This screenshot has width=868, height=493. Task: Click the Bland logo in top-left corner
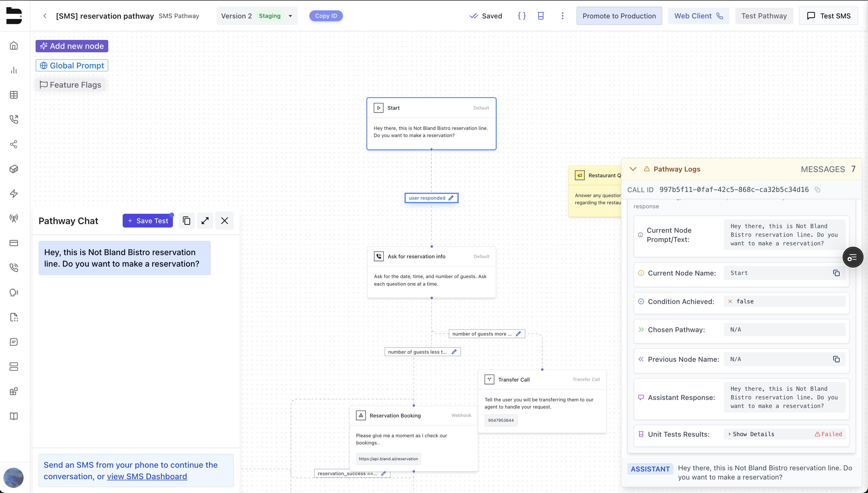click(x=14, y=16)
